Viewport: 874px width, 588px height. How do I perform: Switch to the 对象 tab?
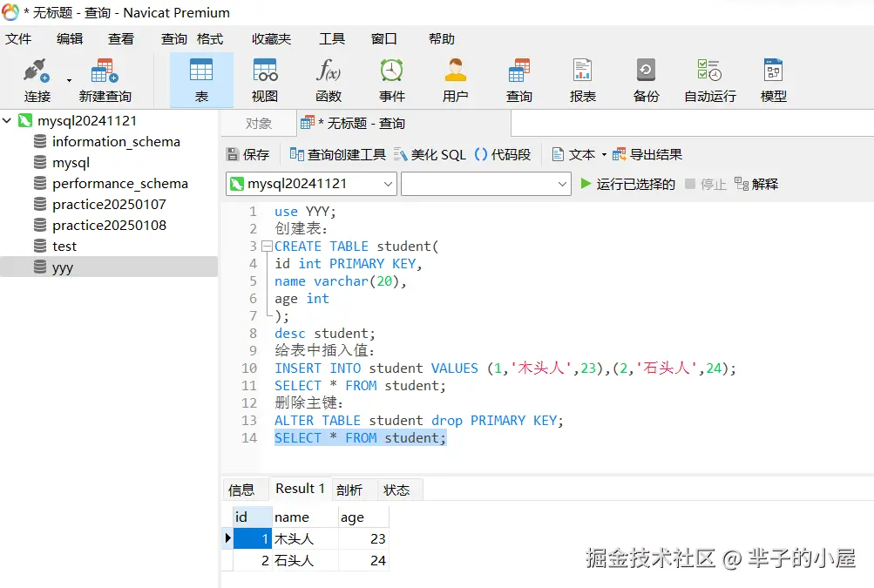tap(259, 123)
